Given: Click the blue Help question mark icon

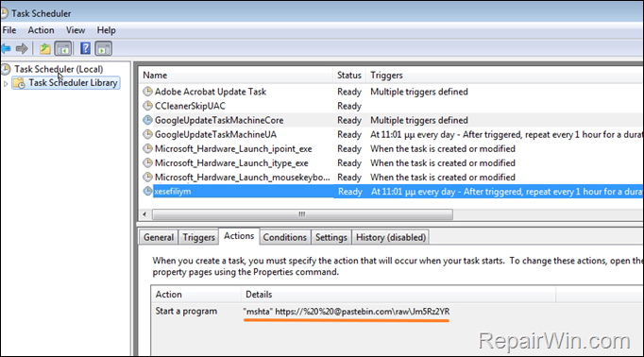Looking at the screenshot, I should 85,48.
